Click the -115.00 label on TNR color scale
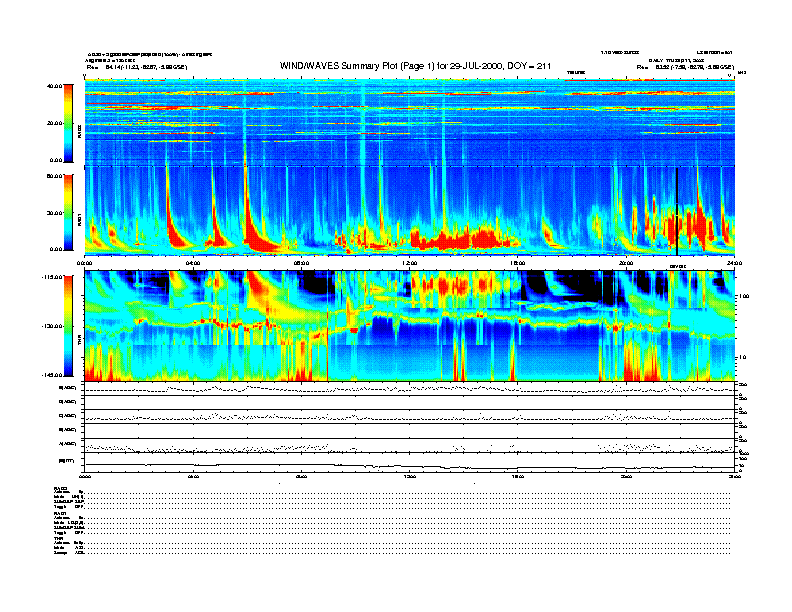The width and height of the screenshot is (792, 612). click(x=52, y=277)
